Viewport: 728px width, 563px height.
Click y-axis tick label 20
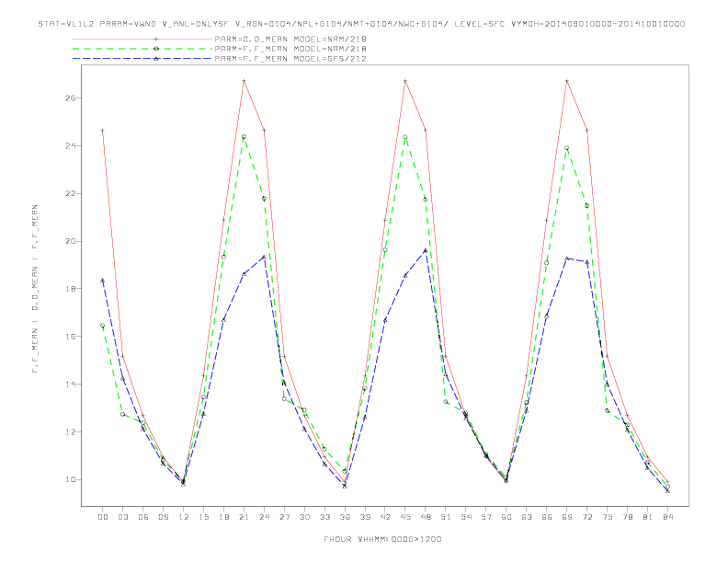click(71, 242)
